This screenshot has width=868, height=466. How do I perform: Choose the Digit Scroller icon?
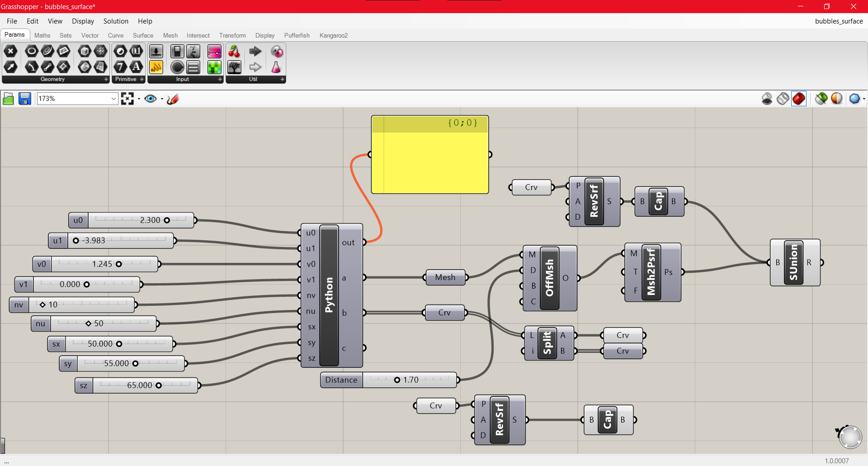point(193,51)
